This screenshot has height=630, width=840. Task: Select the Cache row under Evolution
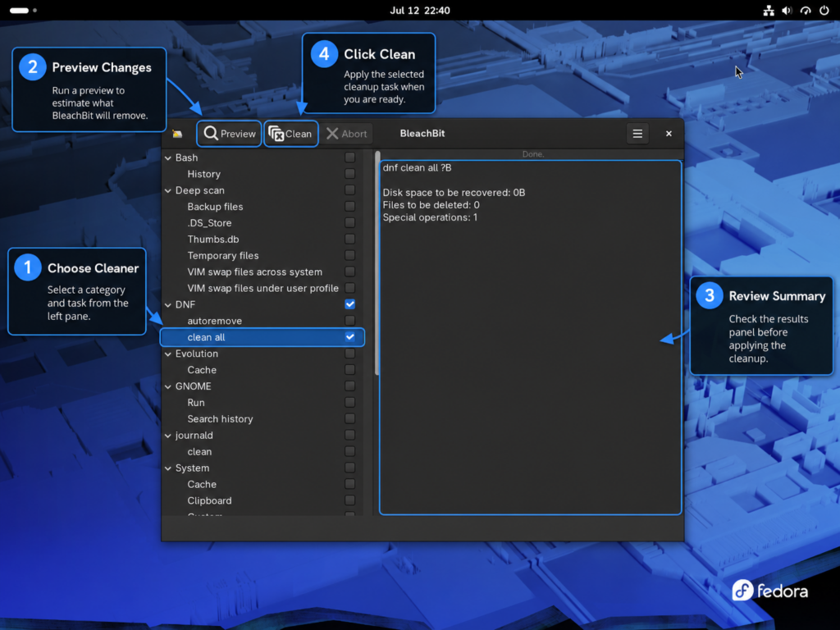coord(262,370)
